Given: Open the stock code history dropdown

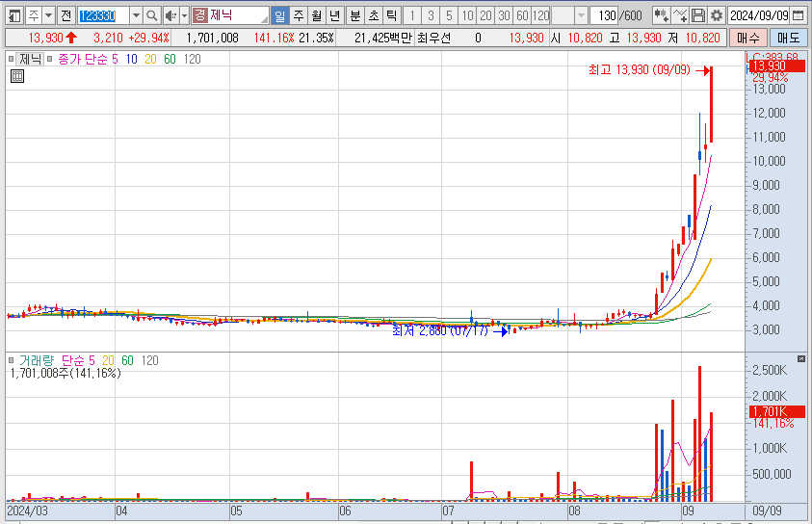Looking at the screenshot, I should point(136,15).
